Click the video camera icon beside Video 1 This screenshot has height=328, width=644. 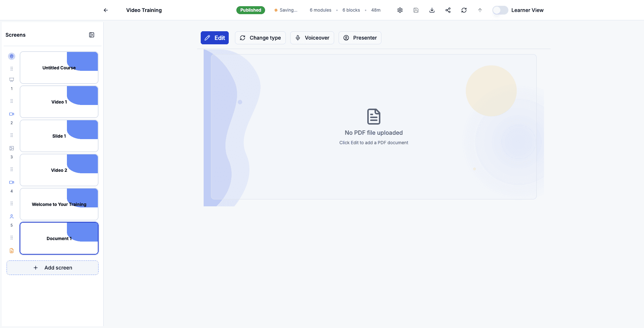coord(11,114)
